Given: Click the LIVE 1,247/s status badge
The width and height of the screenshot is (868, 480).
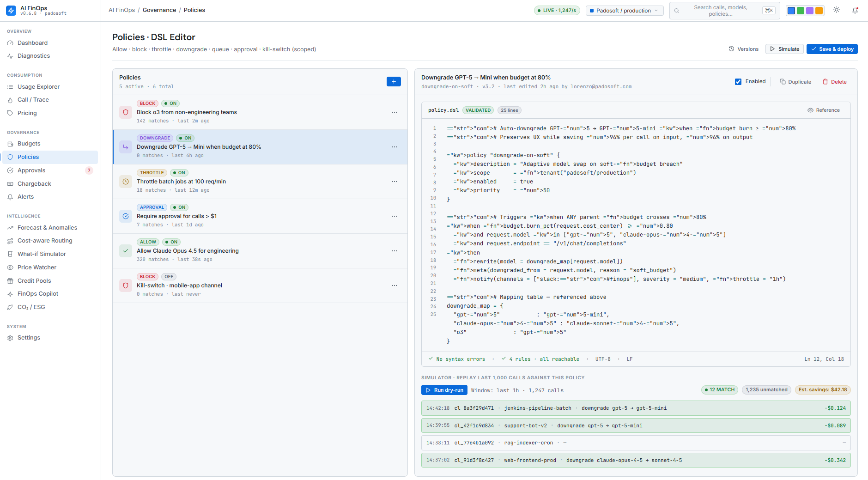Looking at the screenshot, I should pyautogui.click(x=557, y=11).
